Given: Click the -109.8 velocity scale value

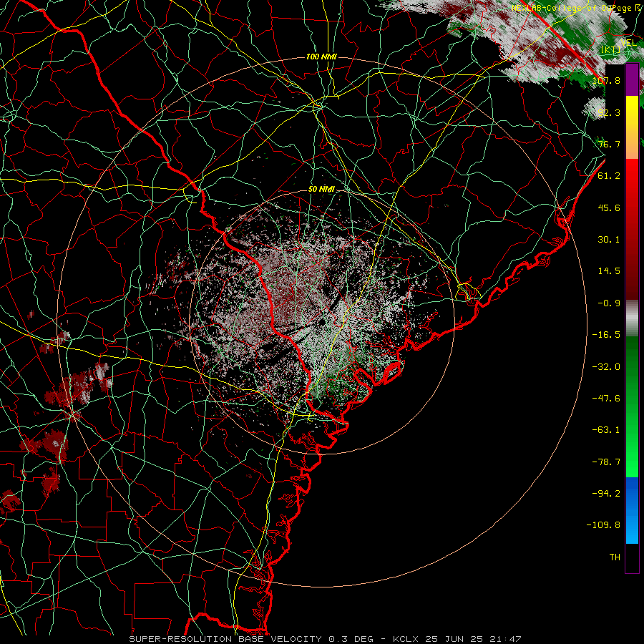Looking at the screenshot, I should pos(603,525).
